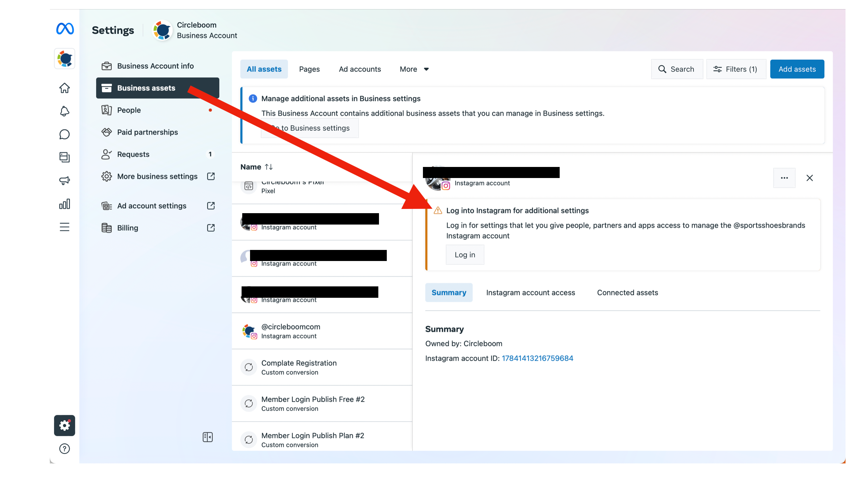
Task: Select the Summary tab
Action: pyautogui.click(x=449, y=293)
